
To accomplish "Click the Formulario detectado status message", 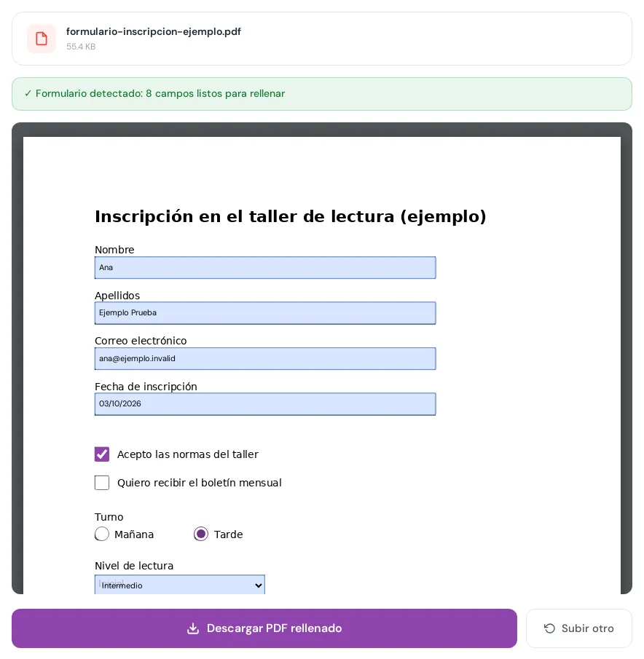I will (x=322, y=94).
